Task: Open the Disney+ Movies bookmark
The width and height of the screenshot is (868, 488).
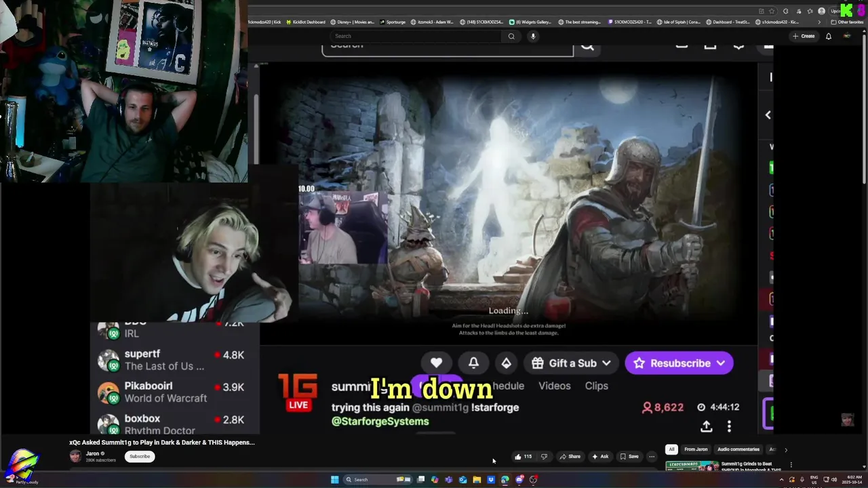Action: tap(353, 22)
